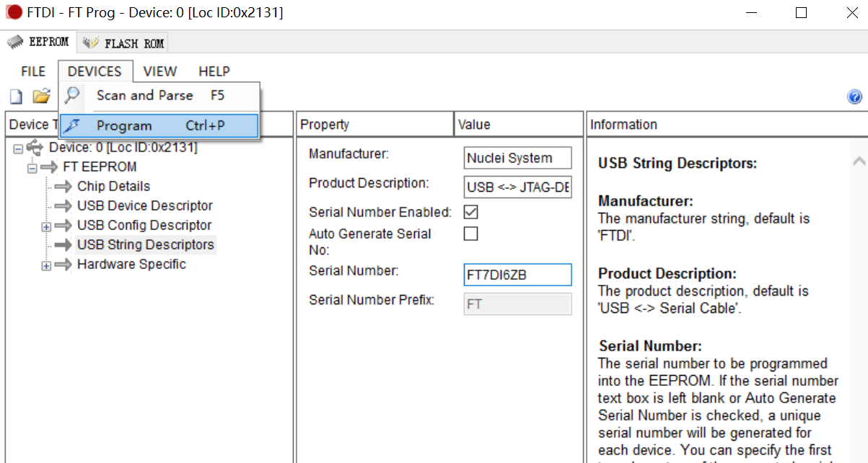The height and width of the screenshot is (463, 868).
Task: Select USB Config Descriptor tree item
Action: [144, 225]
